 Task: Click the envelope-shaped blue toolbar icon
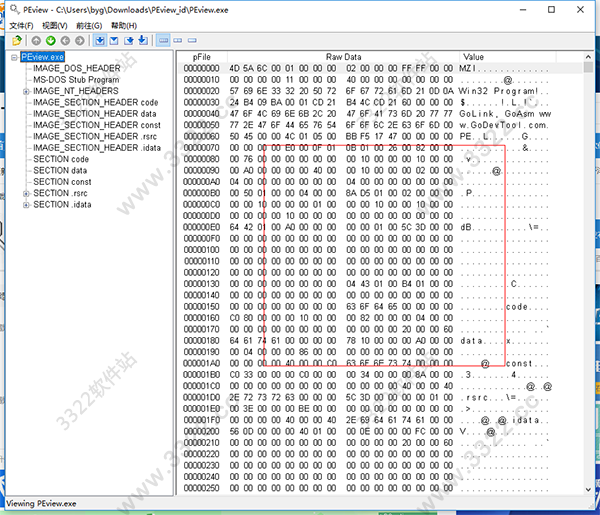pyautogui.click(x=114, y=40)
